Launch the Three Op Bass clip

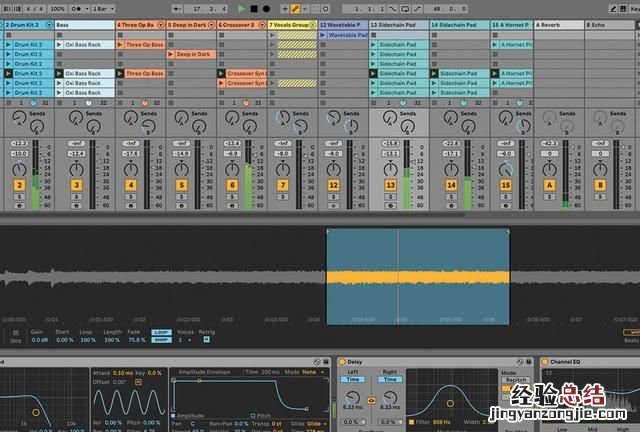[x=144, y=45]
